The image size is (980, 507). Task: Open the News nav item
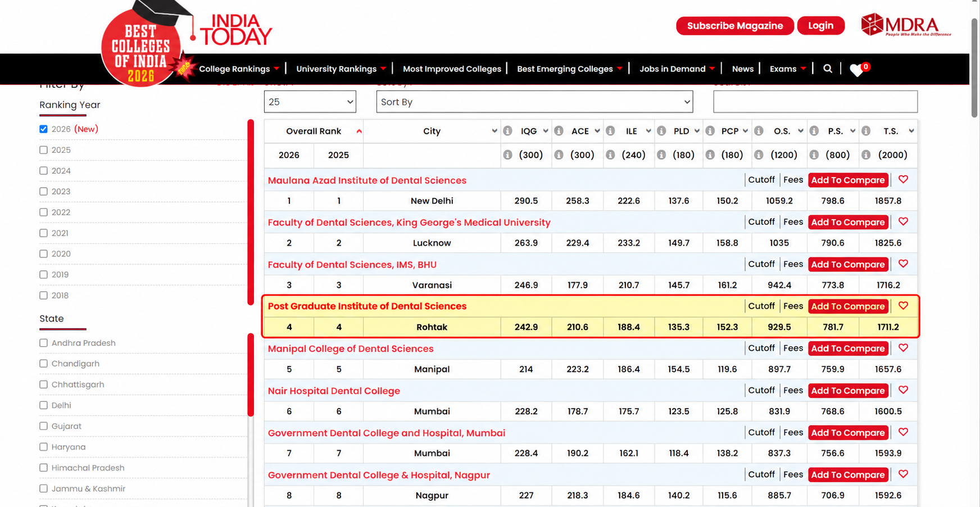coord(742,69)
